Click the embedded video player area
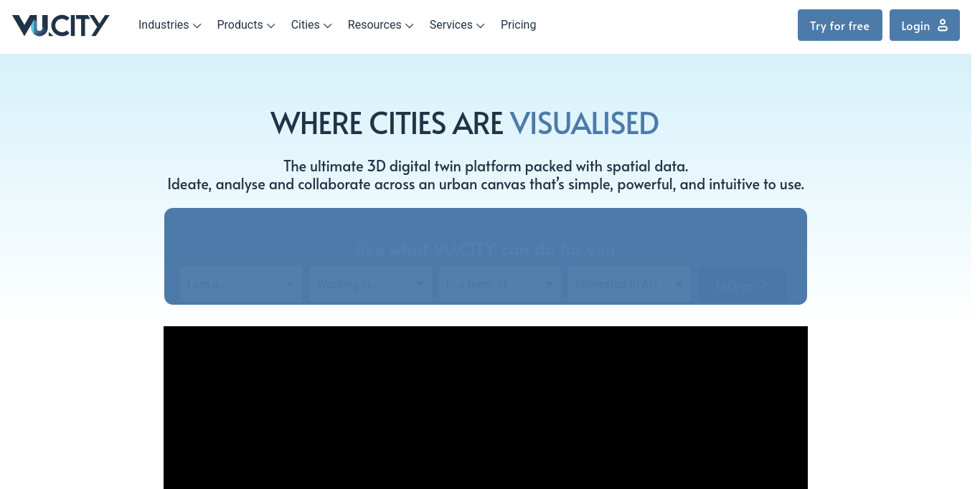The height and width of the screenshot is (489, 980). 486,407
